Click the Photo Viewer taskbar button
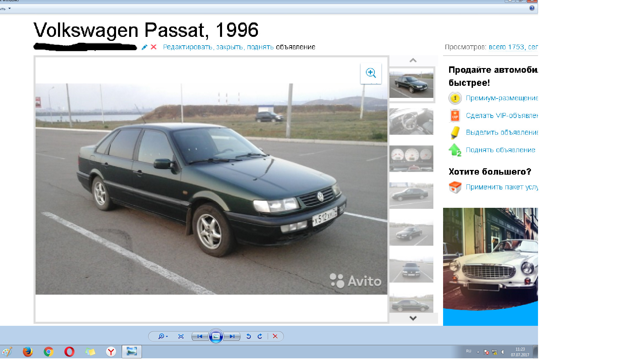The width and height of the screenshot is (644, 362). coord(132,352)
